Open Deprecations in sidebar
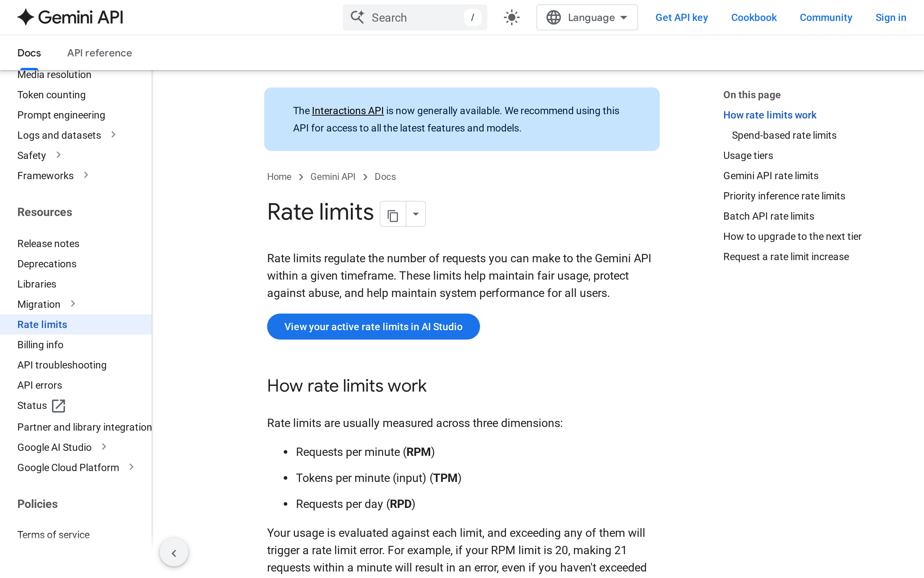924x578 pixels. pos(47,264)
